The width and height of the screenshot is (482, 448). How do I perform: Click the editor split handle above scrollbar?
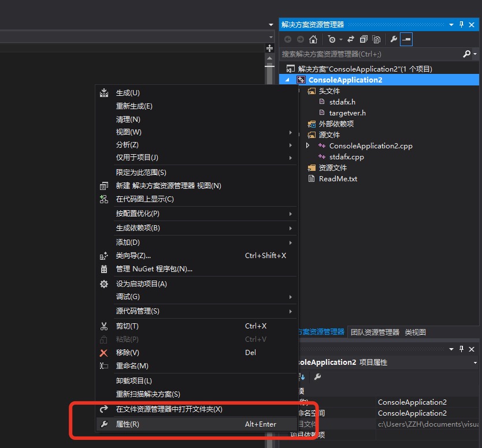(269, 48)
